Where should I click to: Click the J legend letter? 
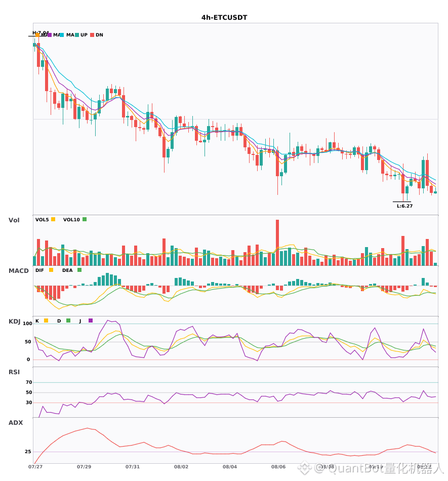pos(80,321)
